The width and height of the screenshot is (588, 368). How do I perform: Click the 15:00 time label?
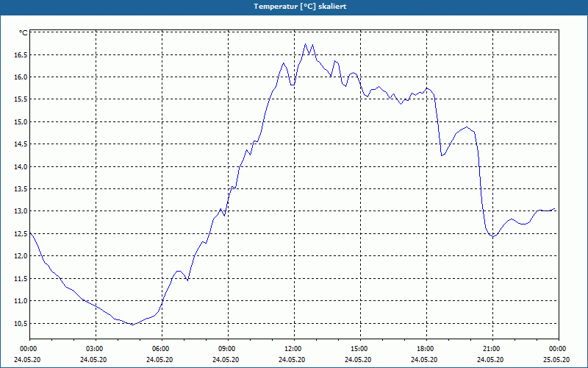tap(360, 349)
